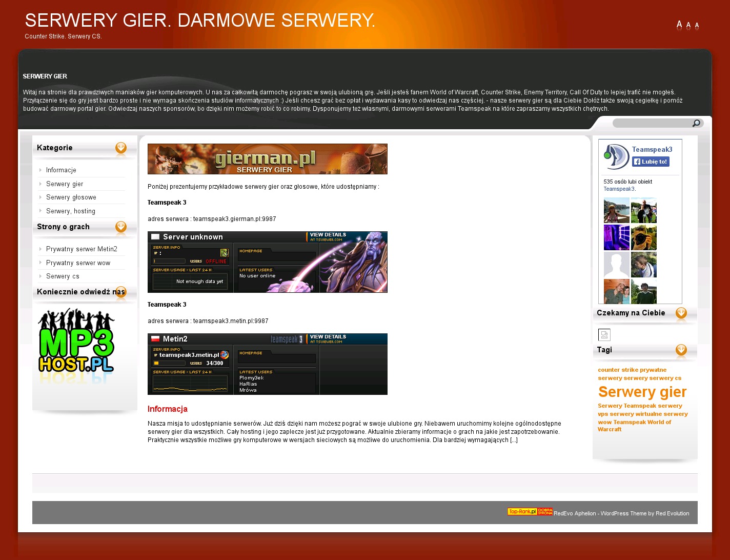Open the site title Serwery Gier. Darmowe Serwery.

tap(200, 21)
